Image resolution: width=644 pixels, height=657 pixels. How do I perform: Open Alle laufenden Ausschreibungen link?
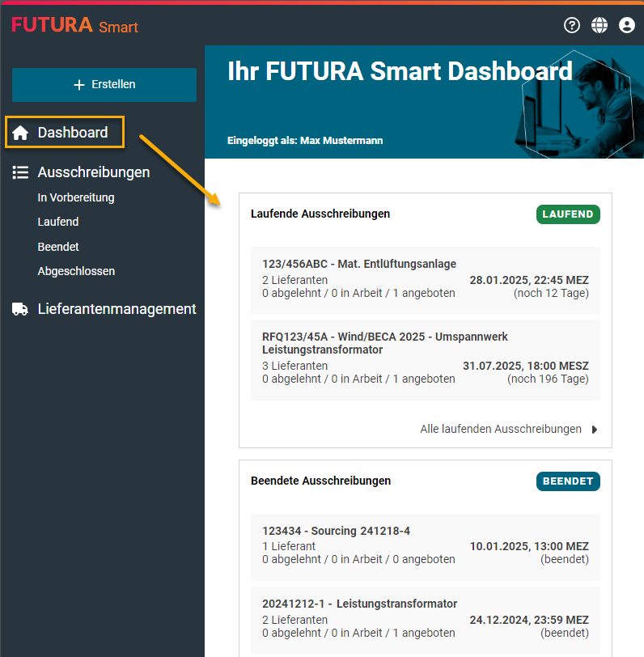pos(501,429)
